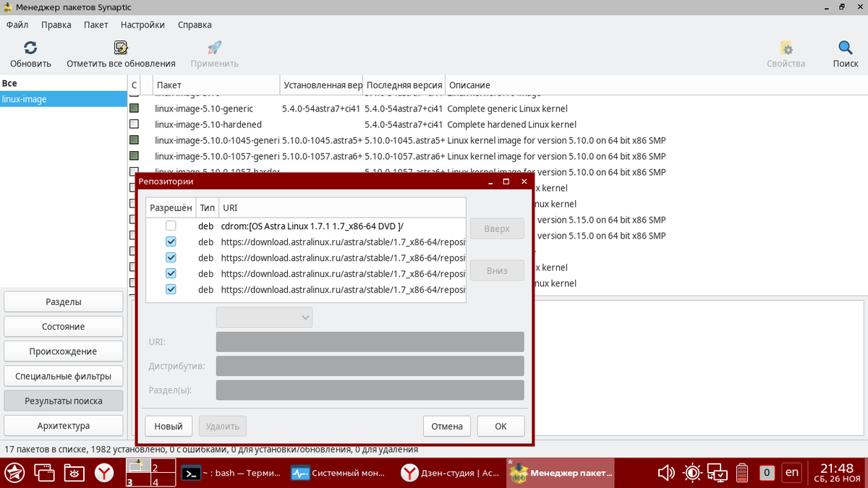
Task: Sort by Пакет column header
Action: [216, 85]
